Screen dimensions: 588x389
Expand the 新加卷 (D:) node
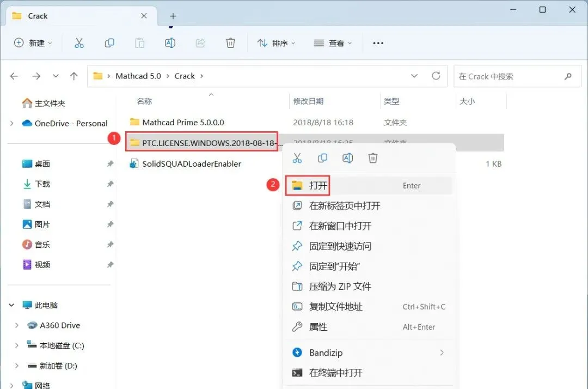(x=16, y=366)
